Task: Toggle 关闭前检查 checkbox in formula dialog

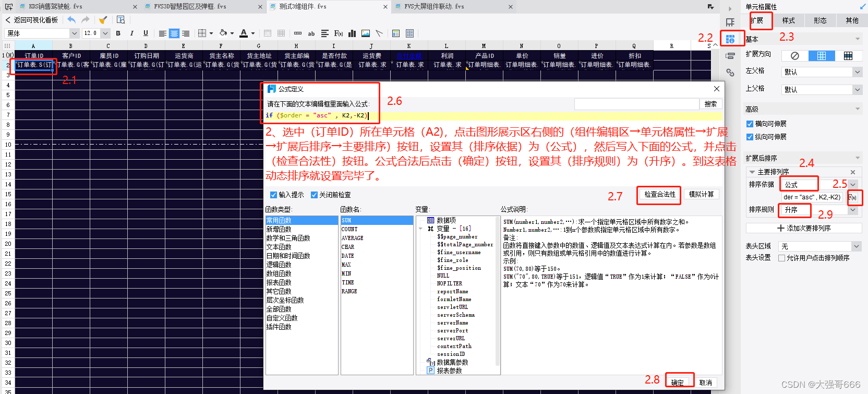Action: 314,195
